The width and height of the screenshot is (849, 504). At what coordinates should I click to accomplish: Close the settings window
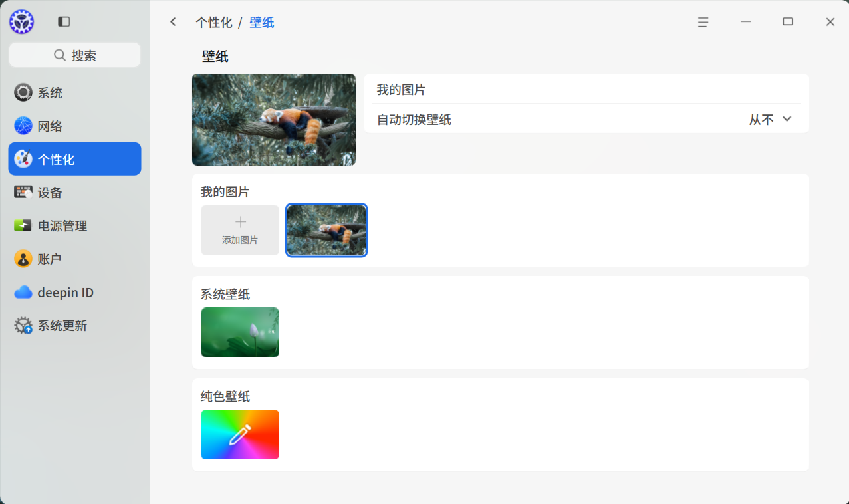tap(830, 22)
